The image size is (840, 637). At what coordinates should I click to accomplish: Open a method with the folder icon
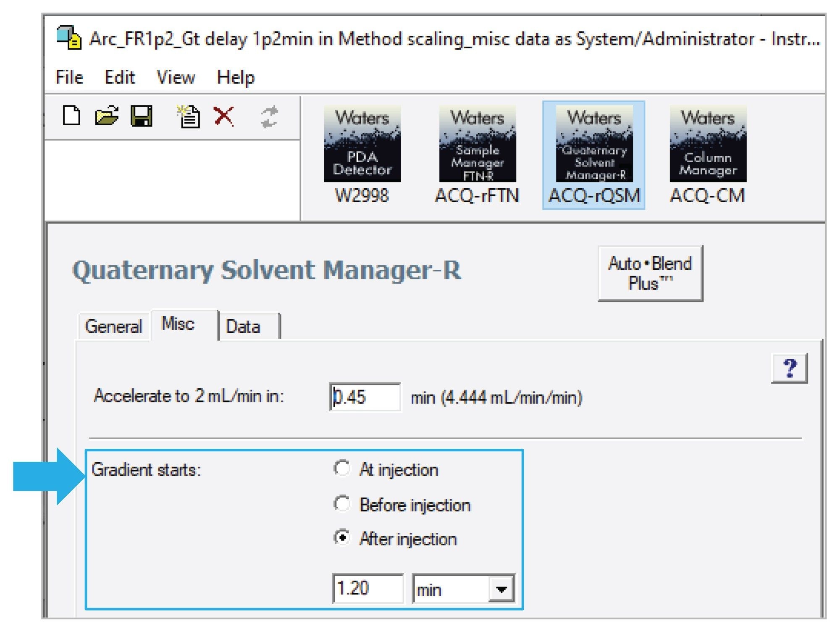coord(107,116)
